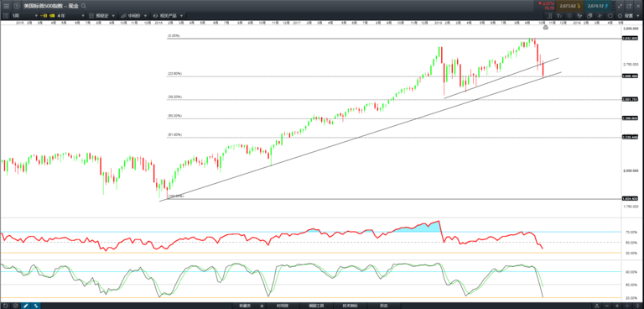Open the 4年 time range dropdown
This screenshot has height=309, width=644.
pos(70,16)
